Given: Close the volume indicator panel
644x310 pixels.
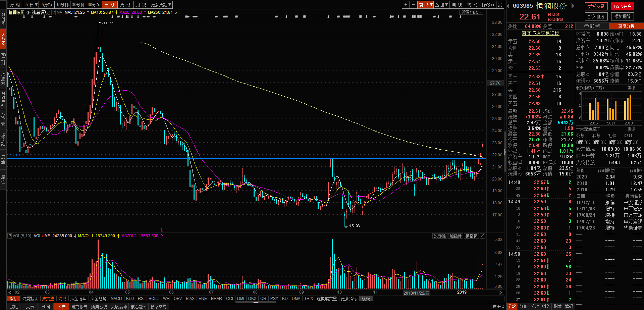Looking at the screenshot, I should tap(482, 236).
